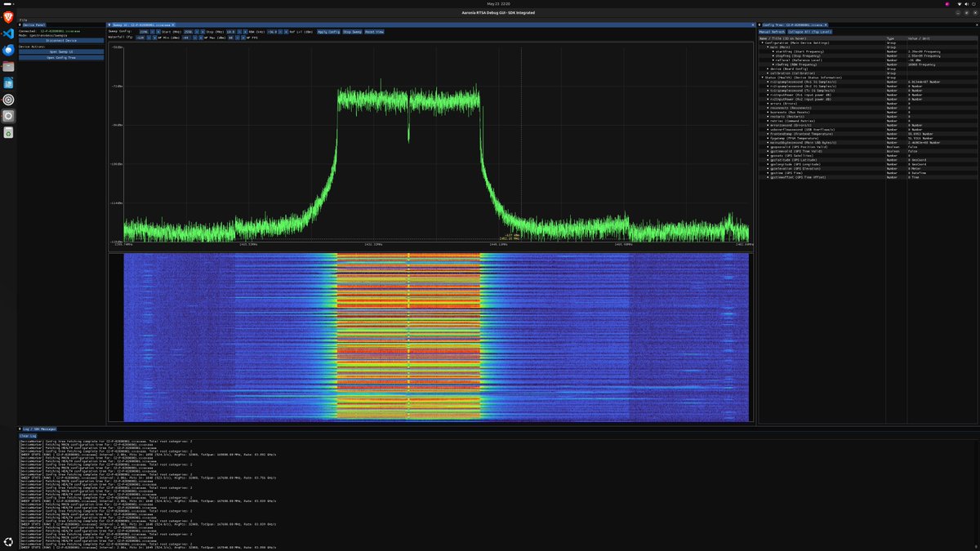This screenshot has height=551, width=980.
Task: Collapse the Config Tree window arrow
Action: pos(759,25)
